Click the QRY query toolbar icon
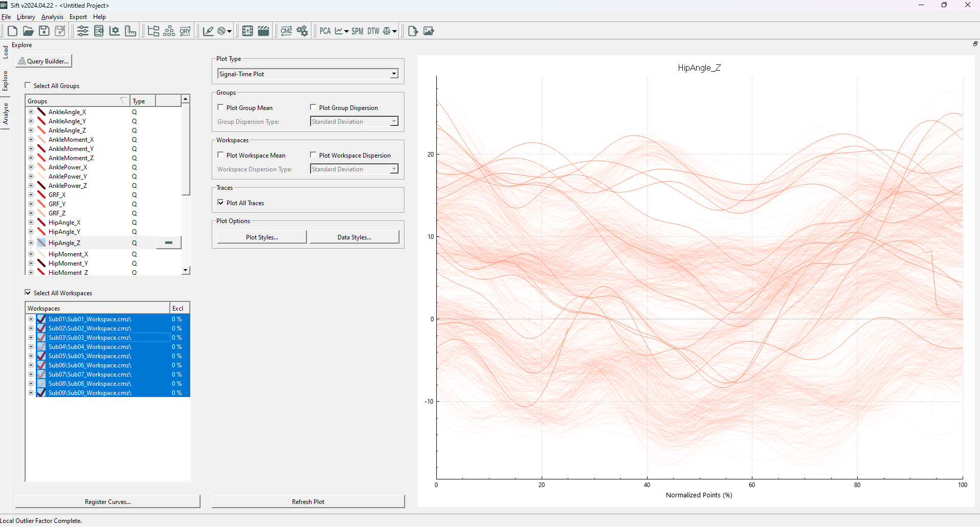Image resolution: width=980 pixels, height=527 pixels. [x=185, y=31]
